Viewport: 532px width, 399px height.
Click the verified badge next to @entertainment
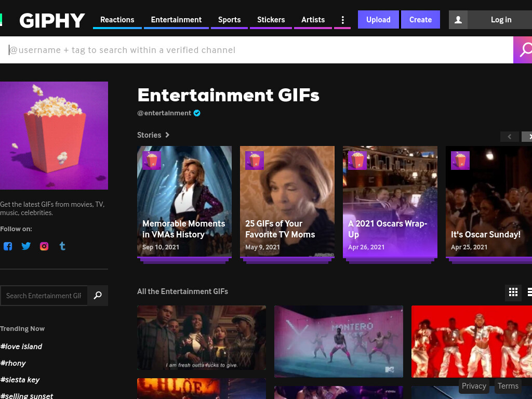point(197,113)
